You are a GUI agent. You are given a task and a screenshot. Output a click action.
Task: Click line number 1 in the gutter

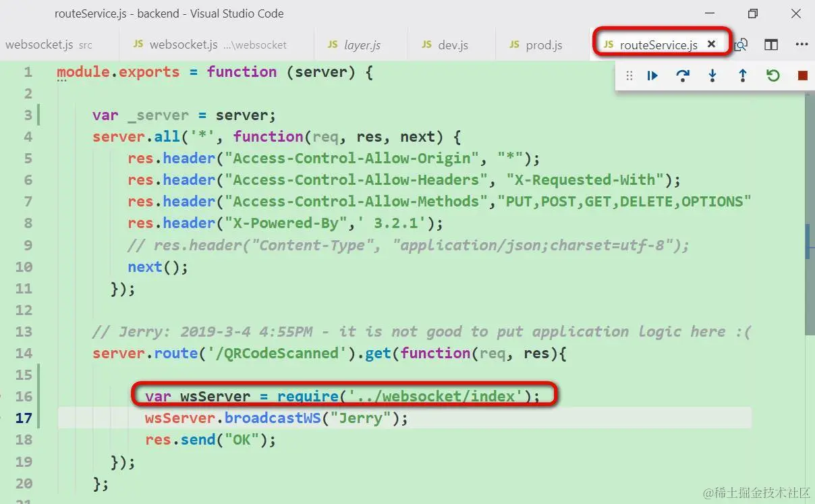[x=28, y=72]
